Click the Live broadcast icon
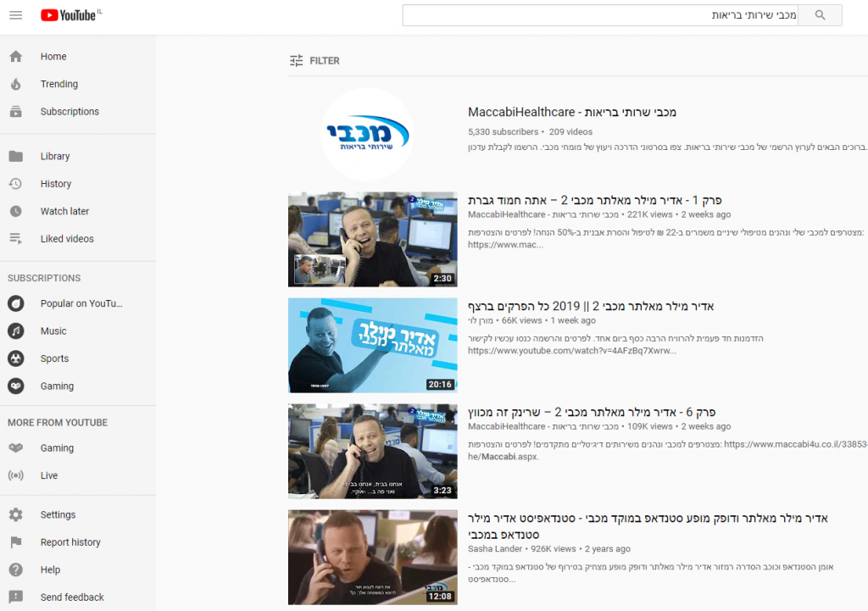Viewport: 868px width, 611px height. (16, 475)
